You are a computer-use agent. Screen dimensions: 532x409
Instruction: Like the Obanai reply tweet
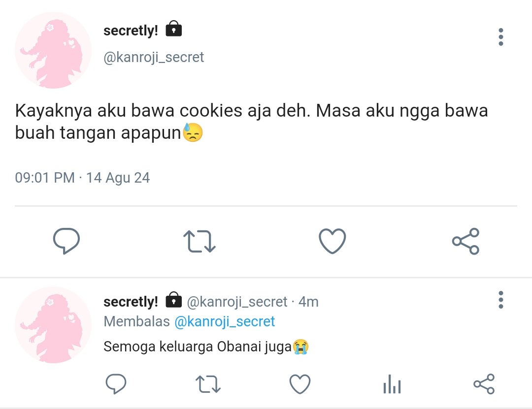(300, 384)
